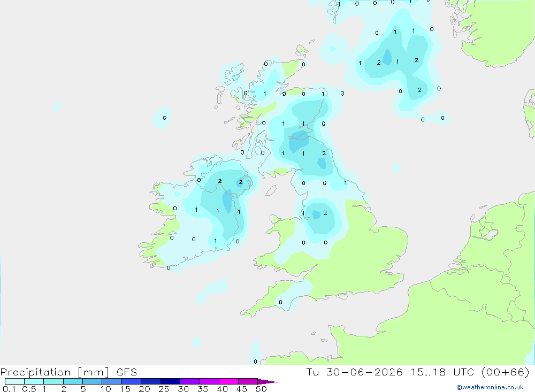
Task: Click the 0.5–1 mm legend swatch
Action: [34, 381]
